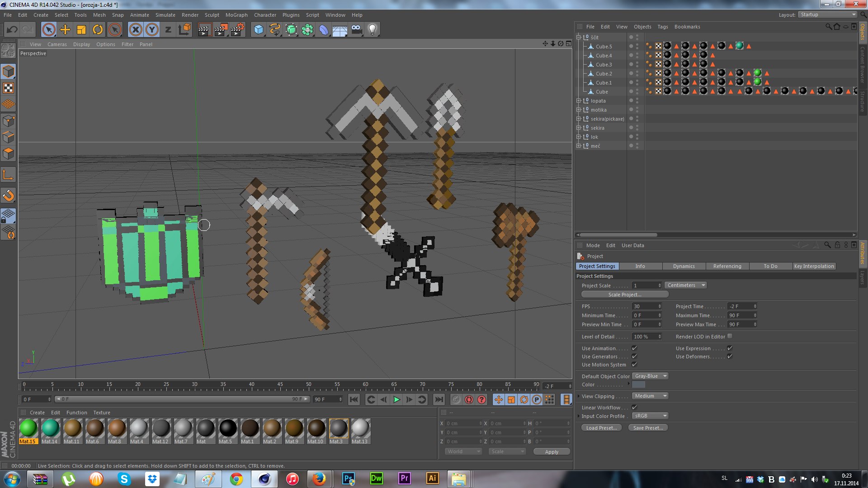Viewport: 868px width, 488px height.
Task: Toggle Use Expression checkbox
Action: 730,348
